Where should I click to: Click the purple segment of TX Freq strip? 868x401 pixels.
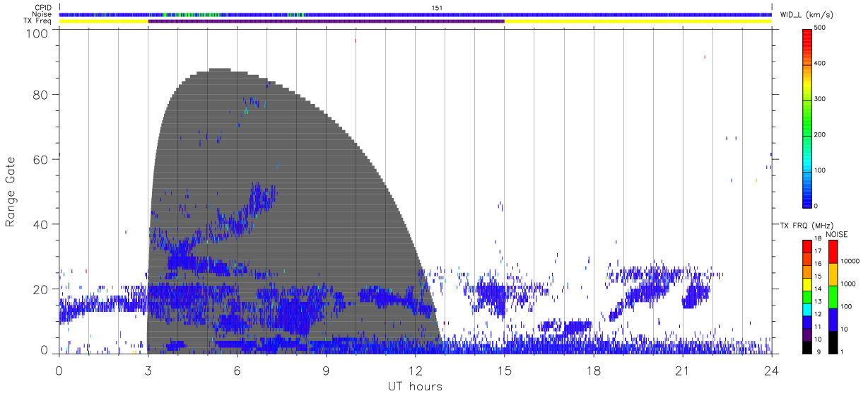(x=326, y=21)
